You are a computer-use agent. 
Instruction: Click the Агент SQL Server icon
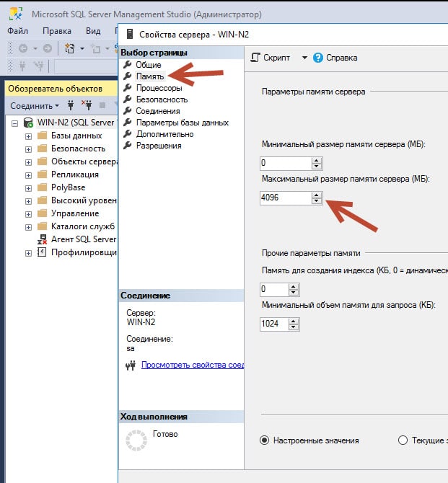coord(42,239)
